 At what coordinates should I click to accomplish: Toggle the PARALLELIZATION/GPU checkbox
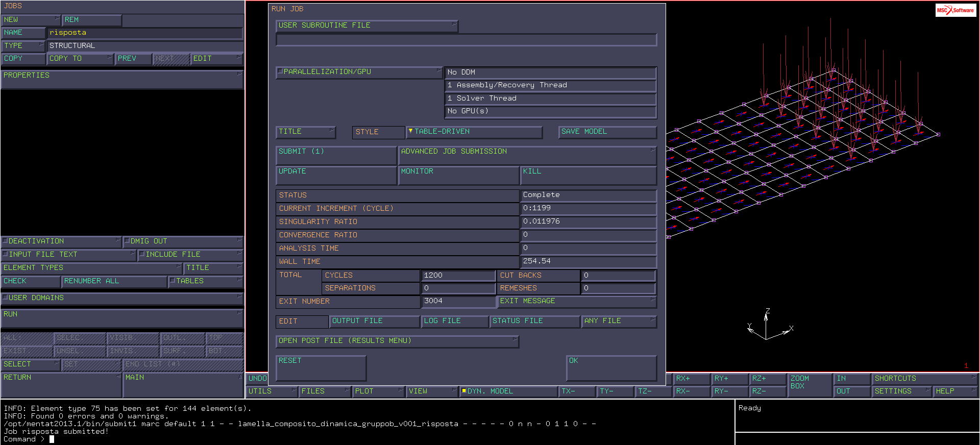coord(280,71)
